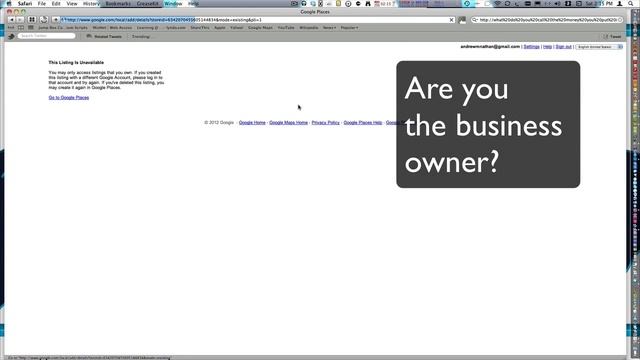Expand the Popular bookmarks folder dropdown

click(x=349, y=28)
